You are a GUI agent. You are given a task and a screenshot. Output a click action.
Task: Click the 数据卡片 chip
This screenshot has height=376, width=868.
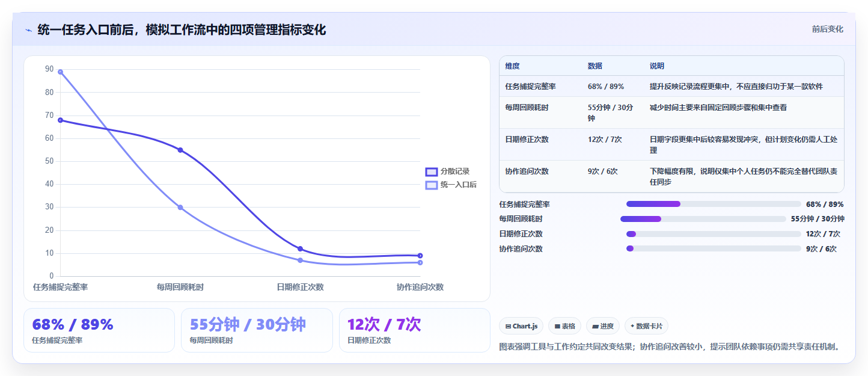click(x=646, y=326)
